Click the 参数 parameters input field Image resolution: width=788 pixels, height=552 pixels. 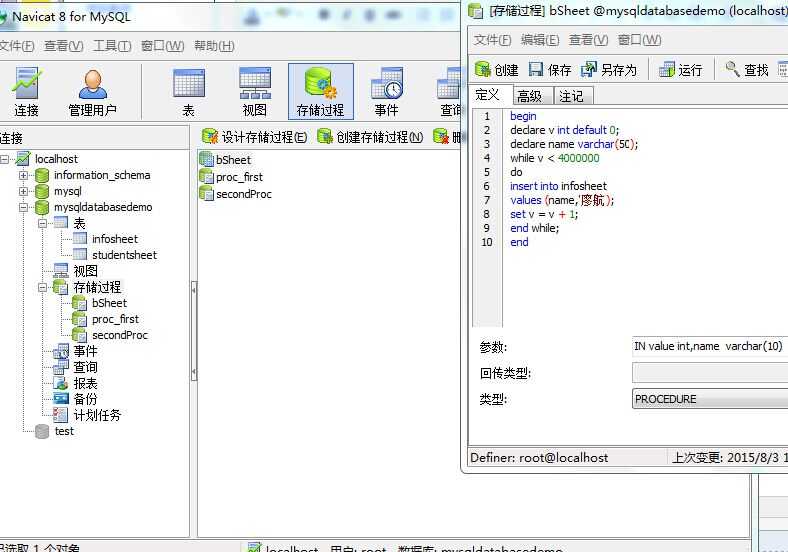pos(710,346)
